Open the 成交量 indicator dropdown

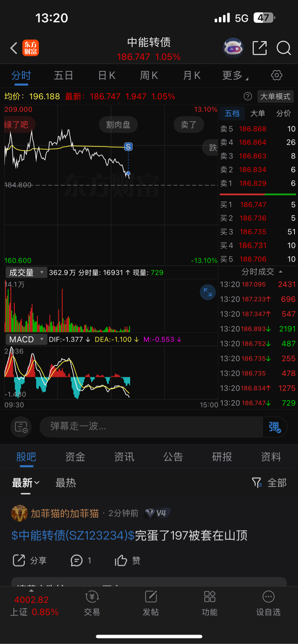(x=26, y=273)
